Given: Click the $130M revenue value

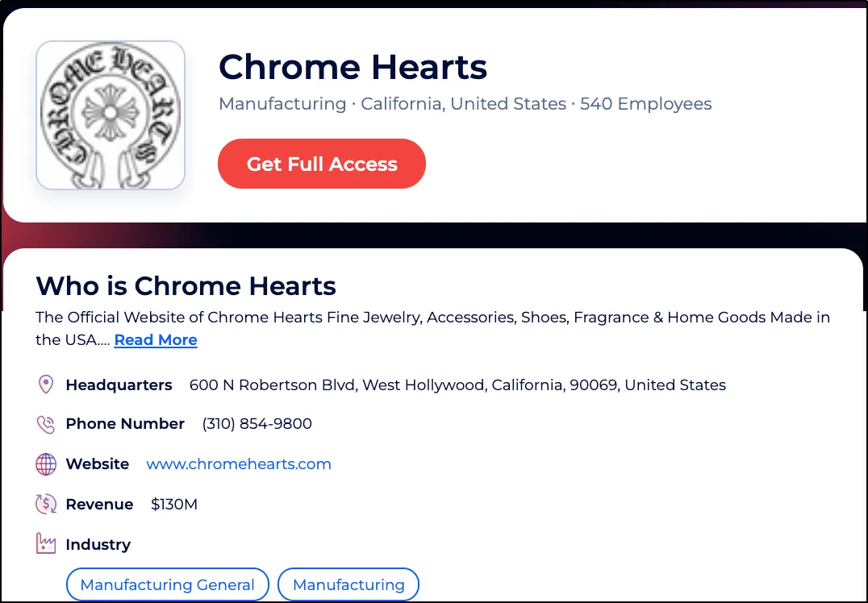Looking at the screenshot, I should pos(173,504).
